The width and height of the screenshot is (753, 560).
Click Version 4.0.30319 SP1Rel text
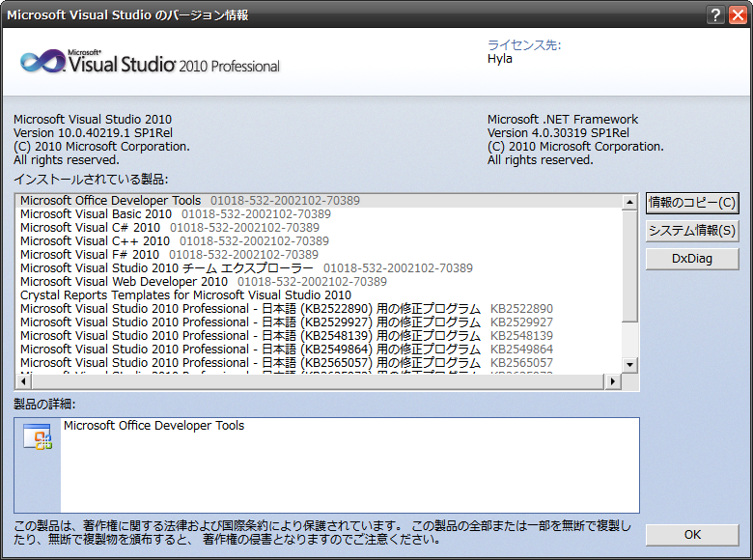[558, 132]
